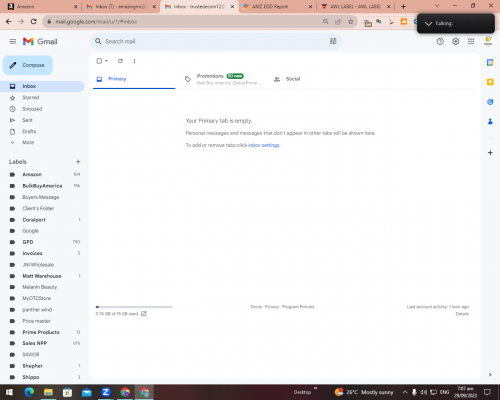Open select-all dropdown arrow
Viewport: 500px width, 400px height.
(x=106, y=61)
